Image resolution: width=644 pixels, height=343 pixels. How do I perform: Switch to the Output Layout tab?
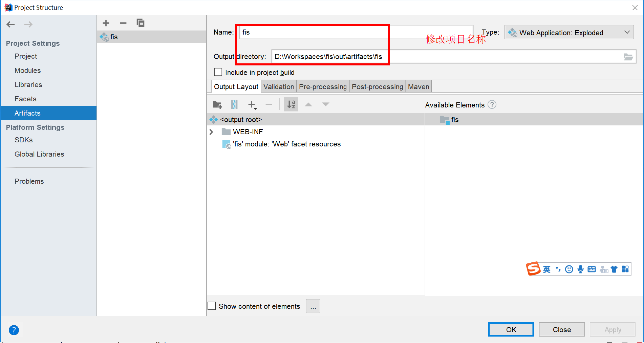[x=236, y=87]
